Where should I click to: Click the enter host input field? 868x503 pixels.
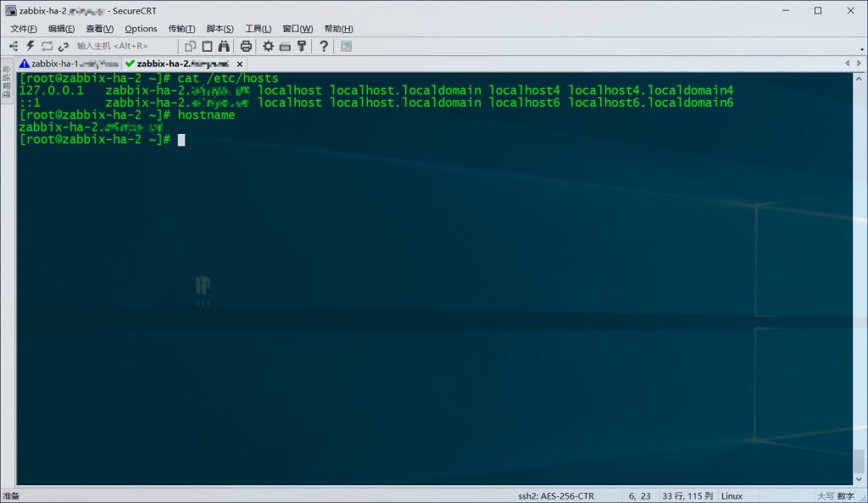coord(125,46)
